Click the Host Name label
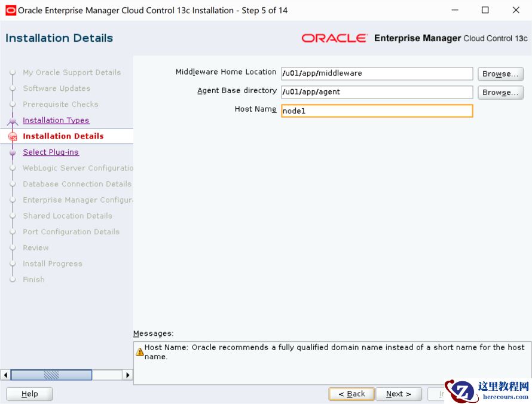This screenshot has width=532, height=404. [x=255, y=109]
